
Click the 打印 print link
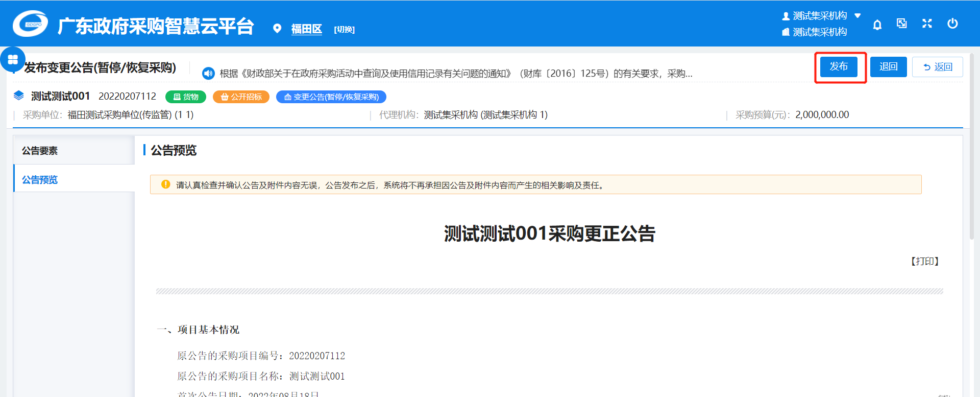tap(924, 262)
